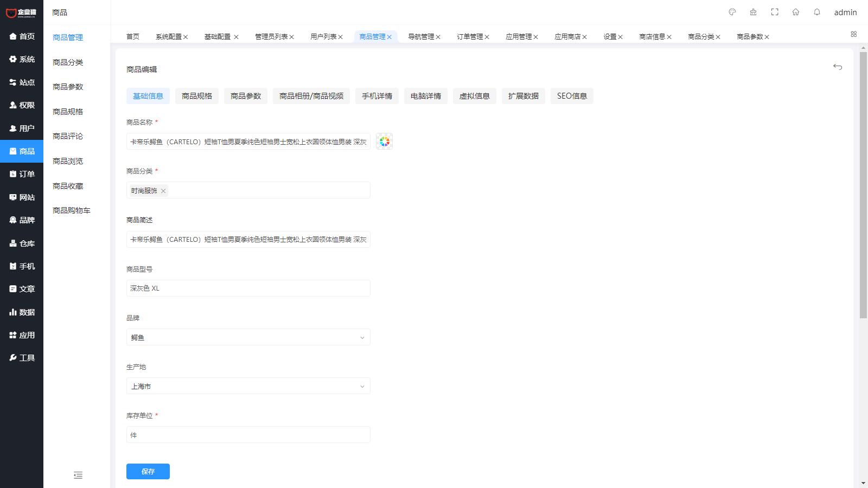Open the 订单 section in left sidebar
Screen dimensions: 868x488
22,174
